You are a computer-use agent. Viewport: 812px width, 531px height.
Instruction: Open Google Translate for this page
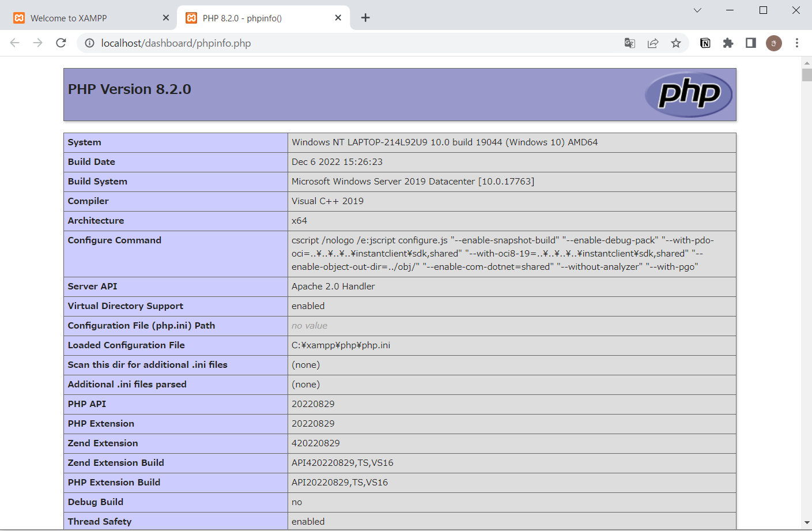(629, 43)
